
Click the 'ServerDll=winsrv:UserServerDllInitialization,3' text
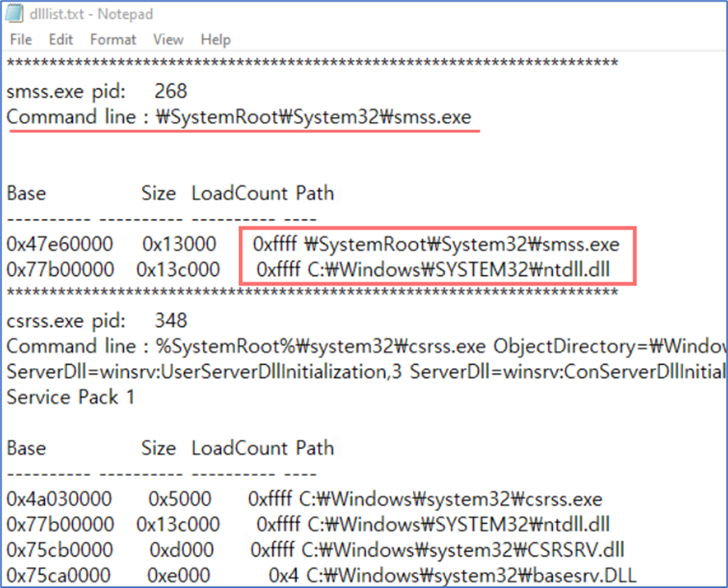204,372
